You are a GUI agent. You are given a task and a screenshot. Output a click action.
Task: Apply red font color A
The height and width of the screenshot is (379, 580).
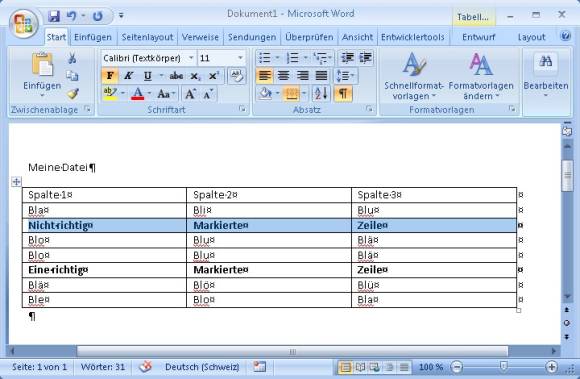(138, 94)
